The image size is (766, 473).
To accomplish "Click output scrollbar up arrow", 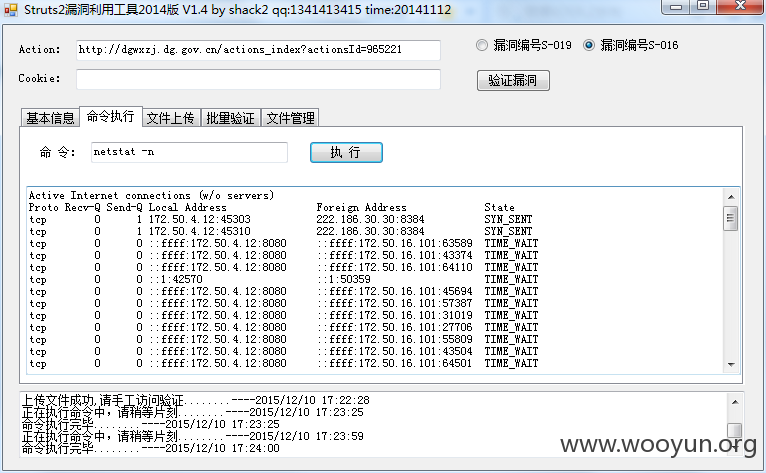I will [731, 197].
